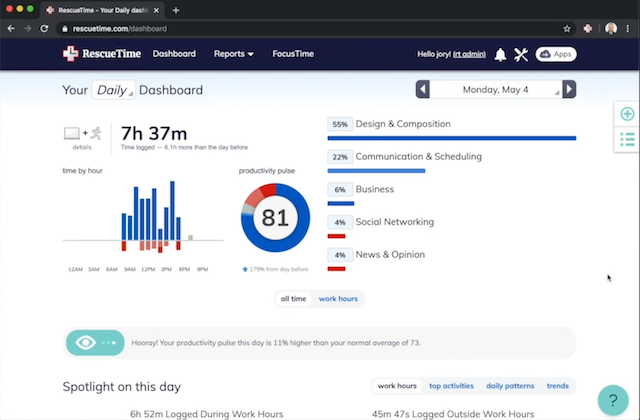The image size is (640, 420).
Task: Close the RescueTime browser tab
Action: 156,11
